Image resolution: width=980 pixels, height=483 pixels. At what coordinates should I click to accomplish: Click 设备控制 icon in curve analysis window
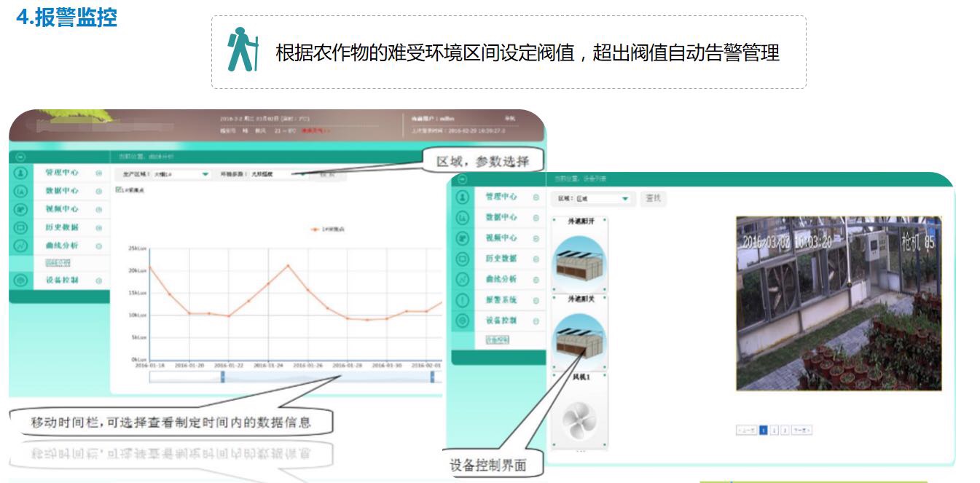(21, 280)
